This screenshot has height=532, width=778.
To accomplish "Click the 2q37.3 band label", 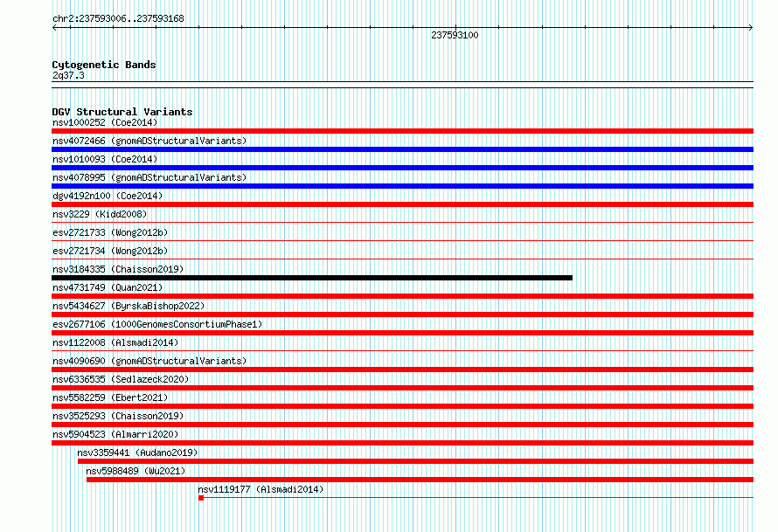I will click(68, 75).
